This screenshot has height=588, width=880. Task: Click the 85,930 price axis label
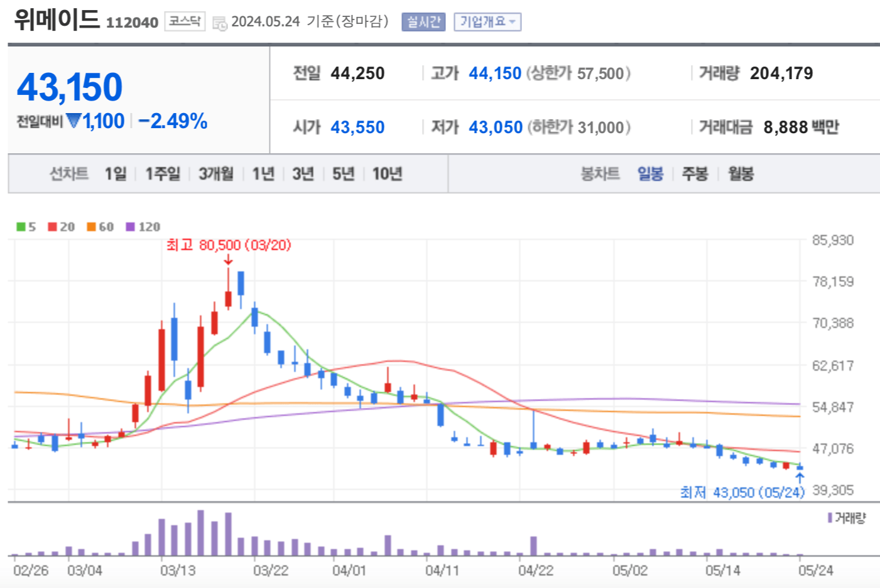tap(833, 240)
